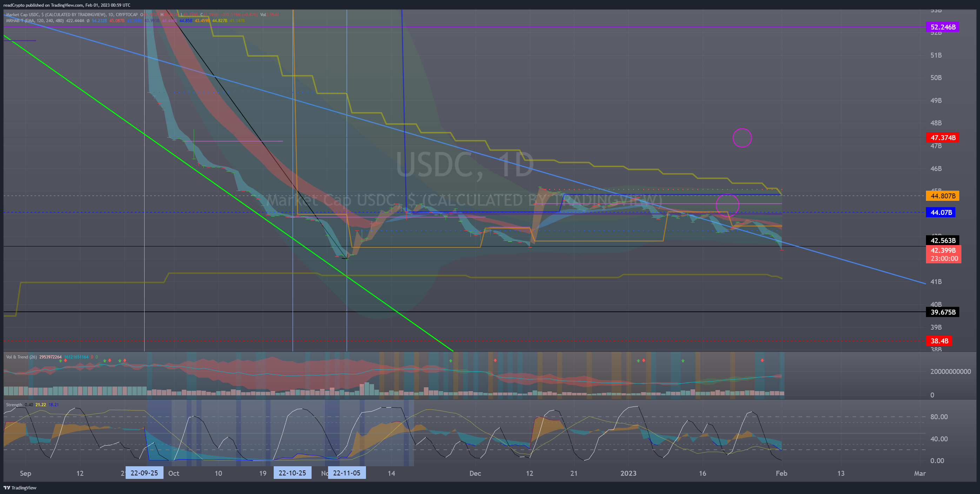Click the Mar label on the time axis
The width and height of the screenshot is (980, 494).
(920, 473)
